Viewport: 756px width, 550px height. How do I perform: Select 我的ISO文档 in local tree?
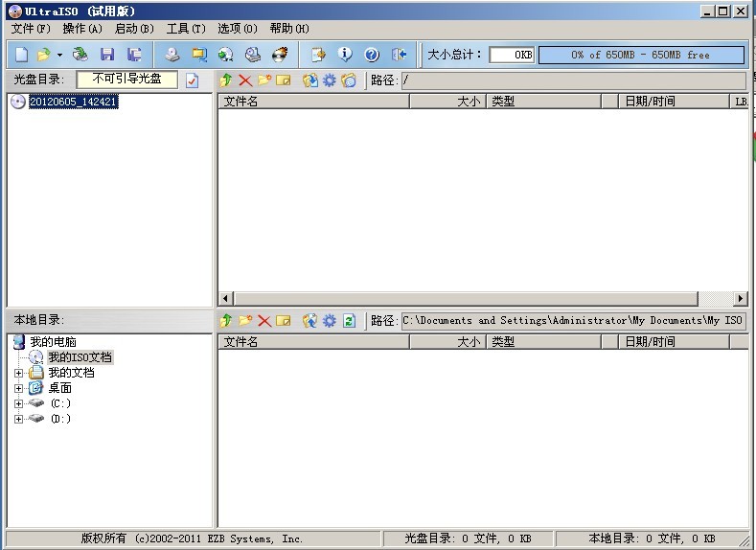80,357
